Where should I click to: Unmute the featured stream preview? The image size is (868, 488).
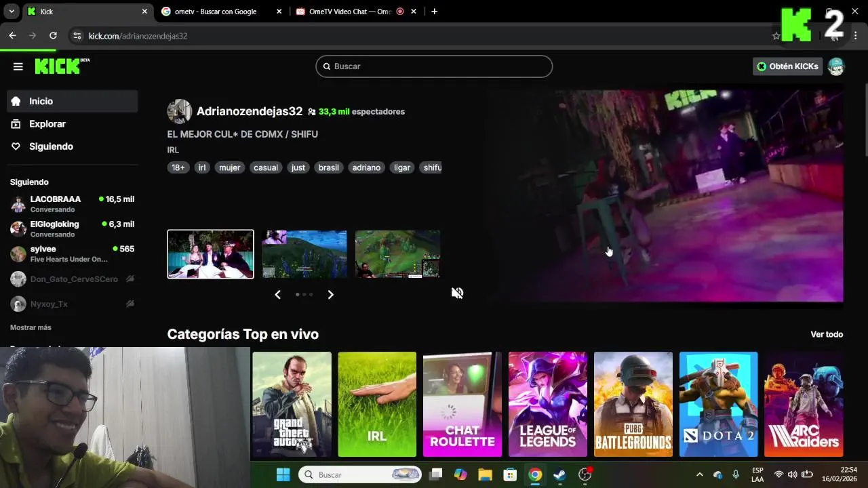click(458, 293)
